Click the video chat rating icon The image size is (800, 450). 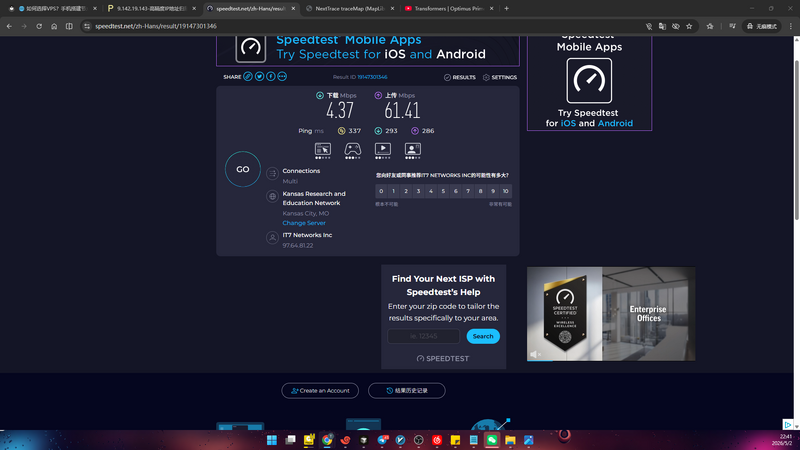[413, 149]
